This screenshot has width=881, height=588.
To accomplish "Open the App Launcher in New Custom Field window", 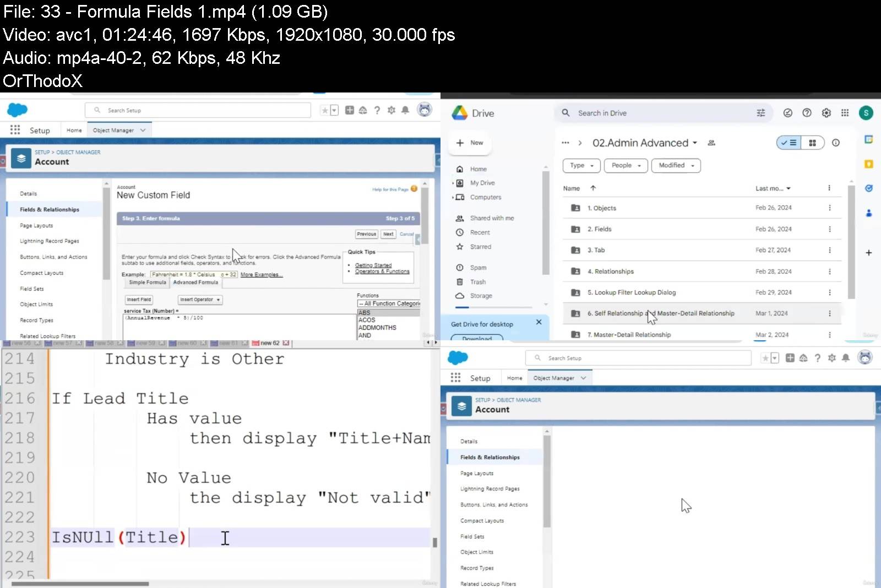I will click(15, 130).
